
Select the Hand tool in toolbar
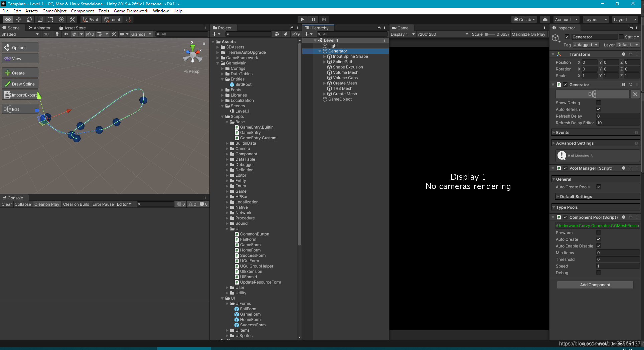(x=8, y=19)
